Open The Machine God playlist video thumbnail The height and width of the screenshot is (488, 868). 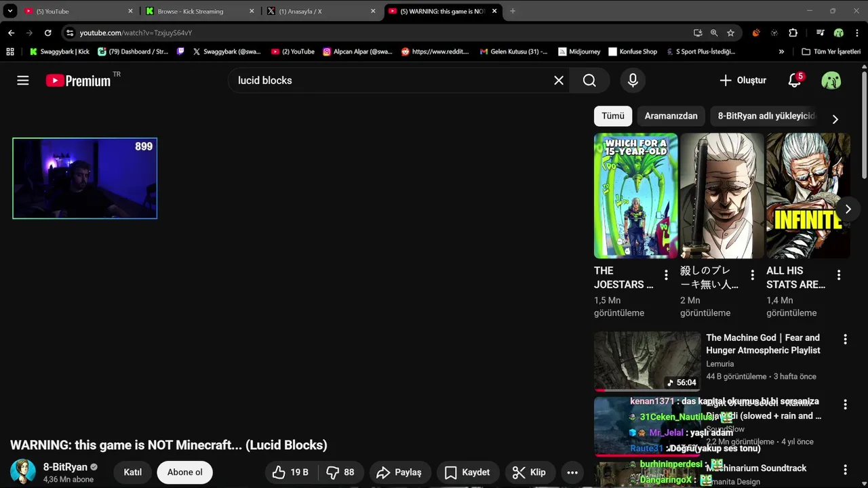(648, 361)
